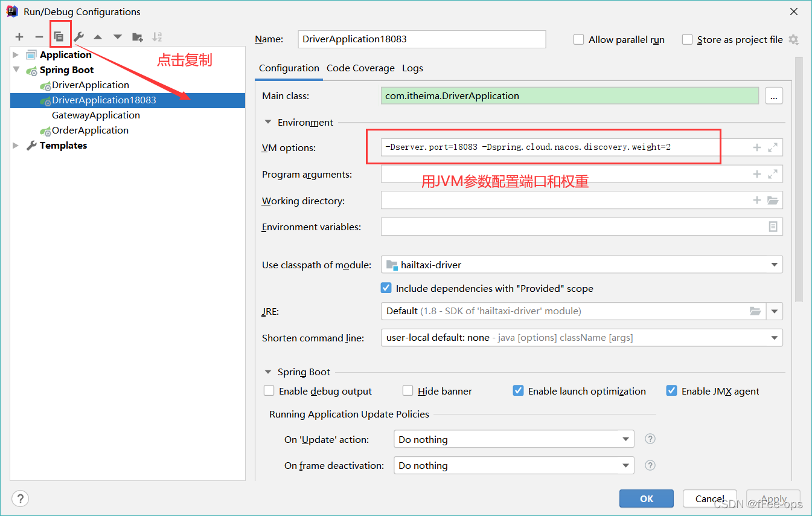Viewport: 812px width, 516px height.
Task: Switch to Code Coverage tab
Action: [360, 68]
